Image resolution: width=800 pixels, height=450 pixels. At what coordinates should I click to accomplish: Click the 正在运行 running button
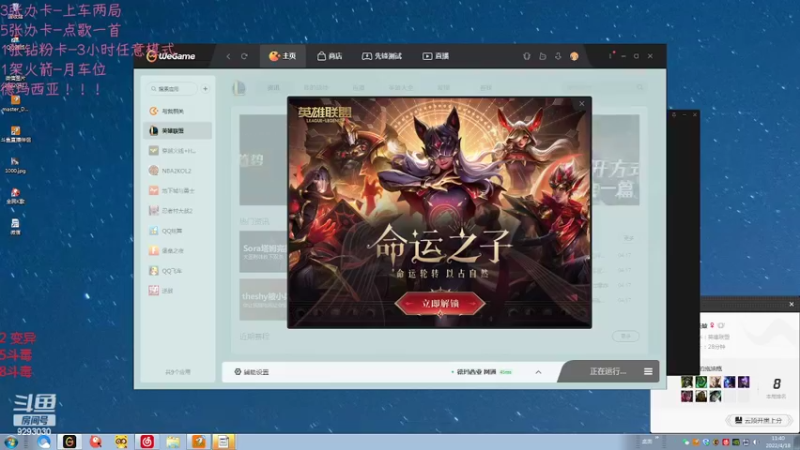pyautogui.click(x=607, y=371)
